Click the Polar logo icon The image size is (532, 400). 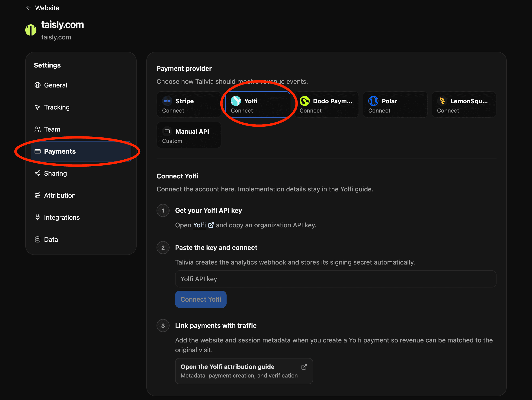tap(373, 101)
